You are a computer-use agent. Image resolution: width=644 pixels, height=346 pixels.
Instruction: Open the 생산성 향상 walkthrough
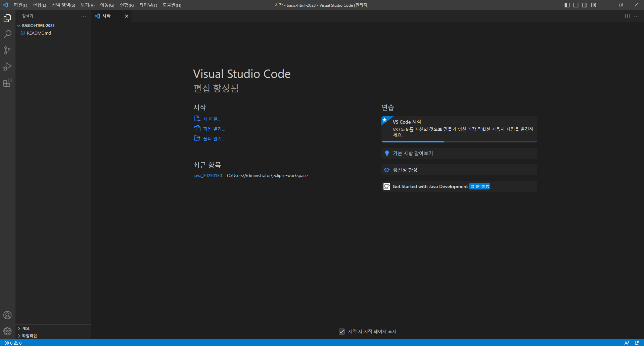click(459, 170)
